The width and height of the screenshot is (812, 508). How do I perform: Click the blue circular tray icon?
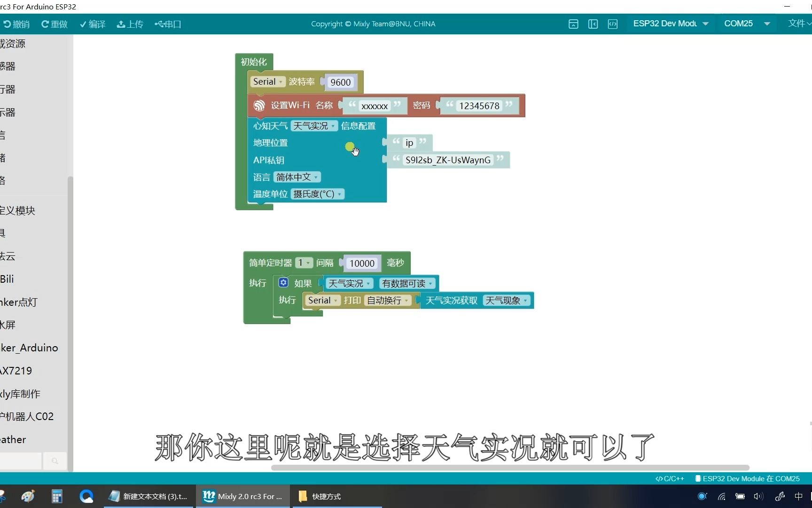[x=703, y=496]
